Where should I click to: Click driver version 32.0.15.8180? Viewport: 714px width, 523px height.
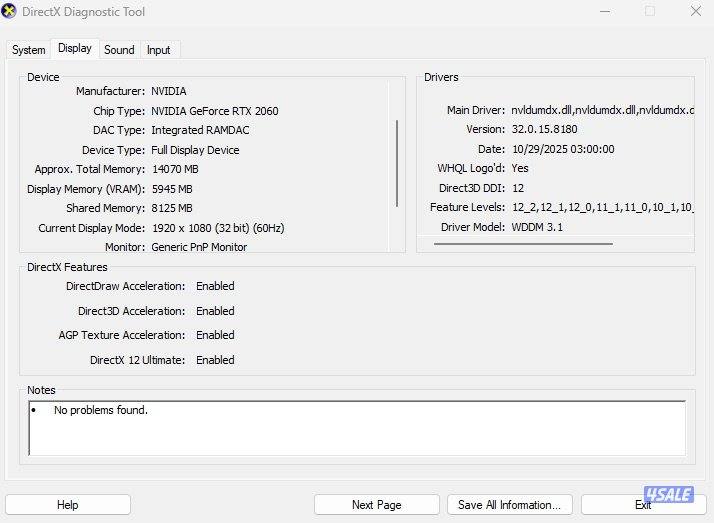point(544,129)
